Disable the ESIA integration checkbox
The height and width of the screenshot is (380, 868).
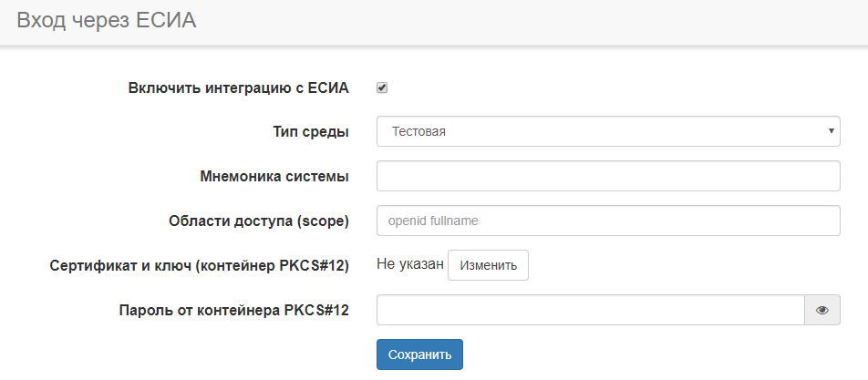[x=382, y=87]
